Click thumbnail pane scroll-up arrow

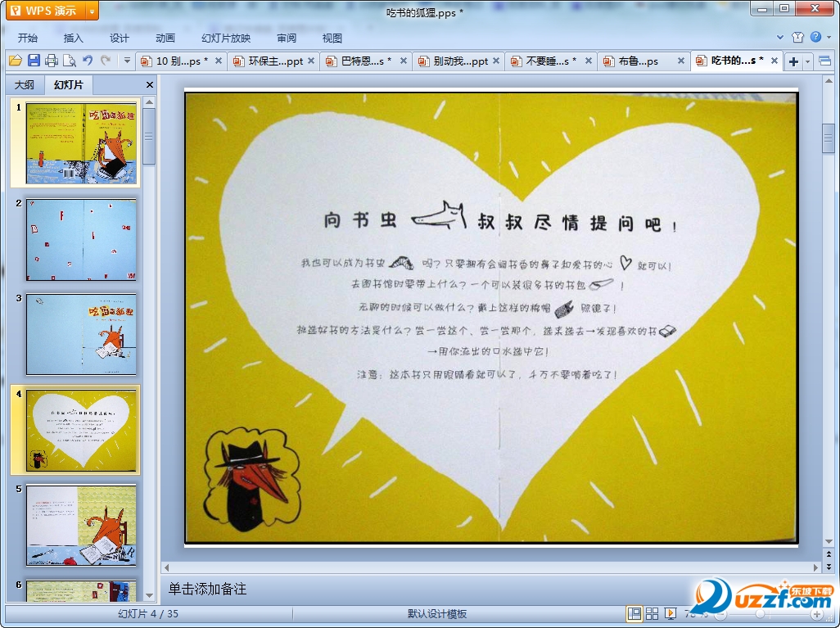pos(150,102)
